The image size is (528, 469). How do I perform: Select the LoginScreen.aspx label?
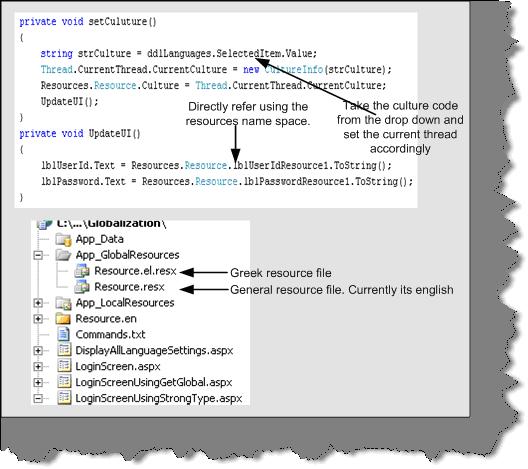[118, 367]
